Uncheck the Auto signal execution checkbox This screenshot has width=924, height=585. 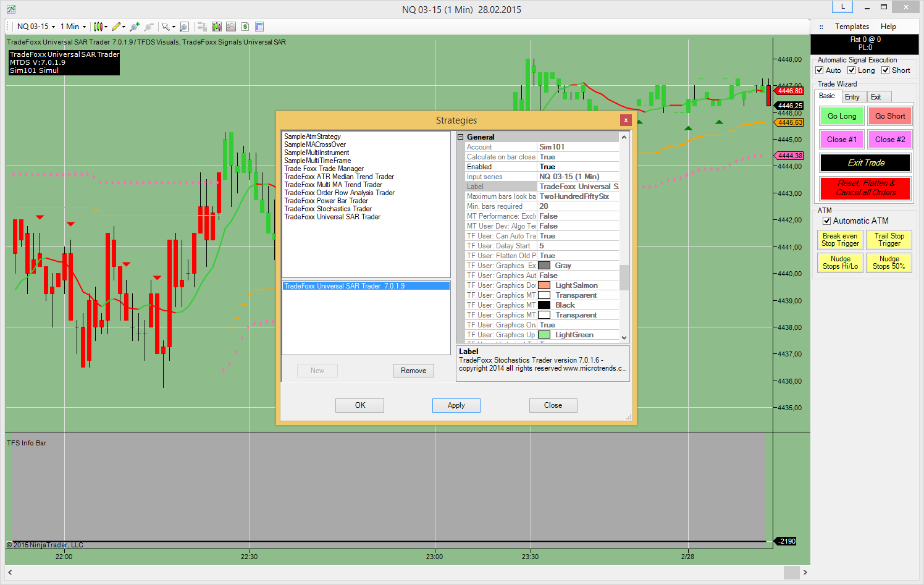click(x=820, y=70)
